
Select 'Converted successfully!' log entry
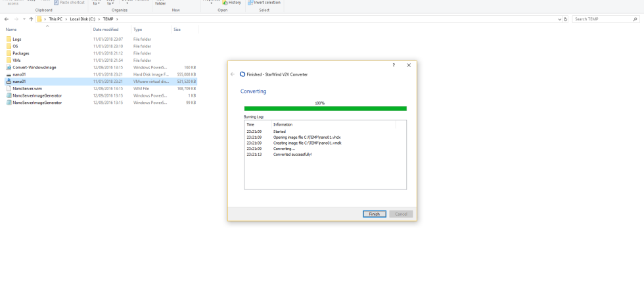click(x=292, y=154)
